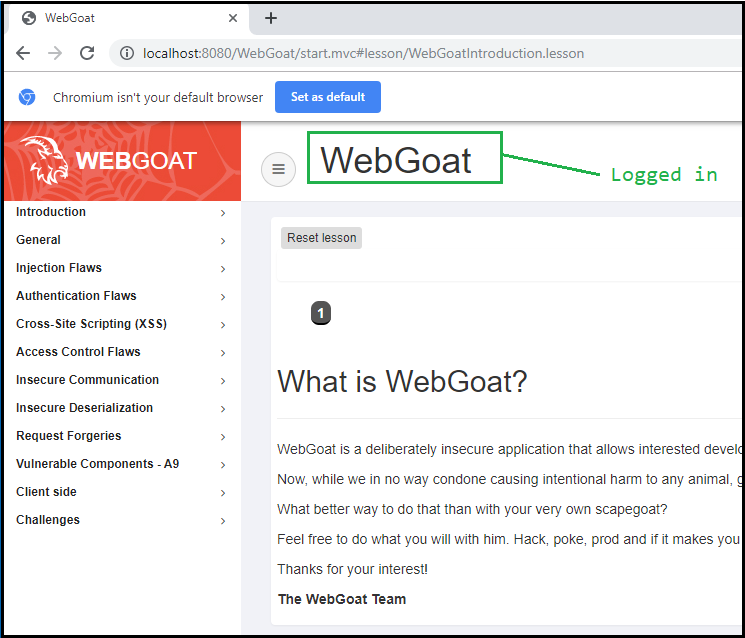Click the lesson page number 1 badge
The height and width of the screenshot is (638, 745).
[x=320, y=313]
